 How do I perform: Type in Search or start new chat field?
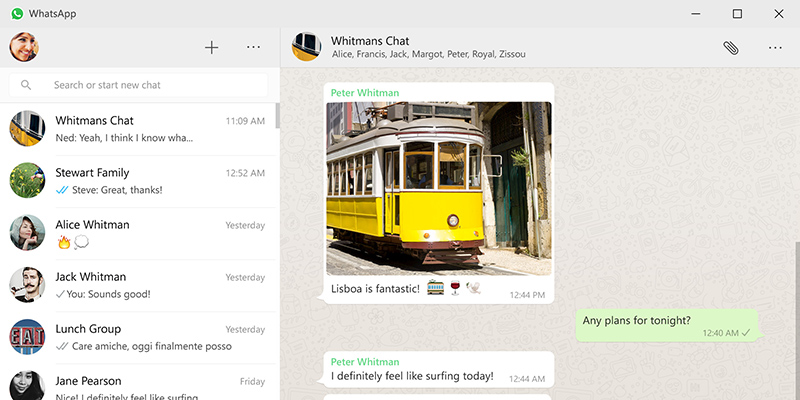(150, 86)
